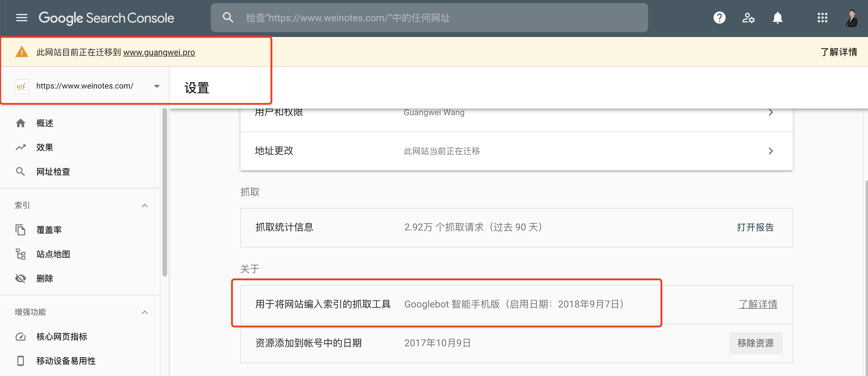This screenshot has width=868, height=376.
Task: Click 资源添加到帐号中的日期 label
Action: pos(308,343)
